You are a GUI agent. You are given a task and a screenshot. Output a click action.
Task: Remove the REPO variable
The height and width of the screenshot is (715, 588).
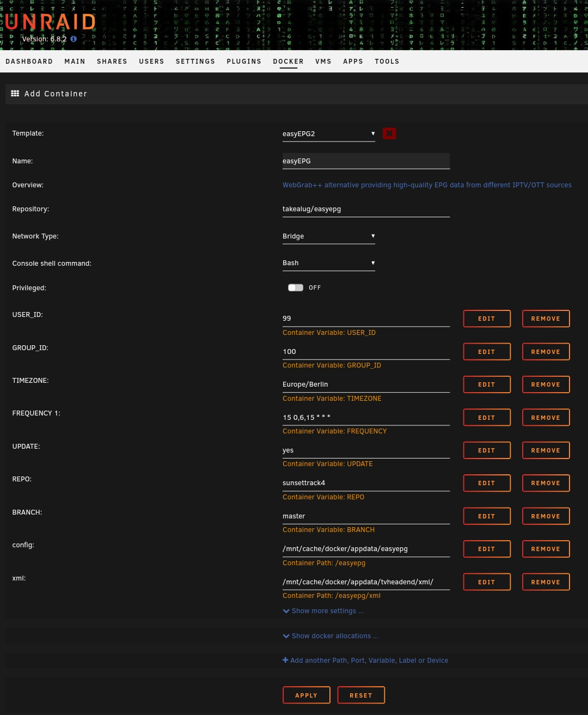[x=546, y=483]
